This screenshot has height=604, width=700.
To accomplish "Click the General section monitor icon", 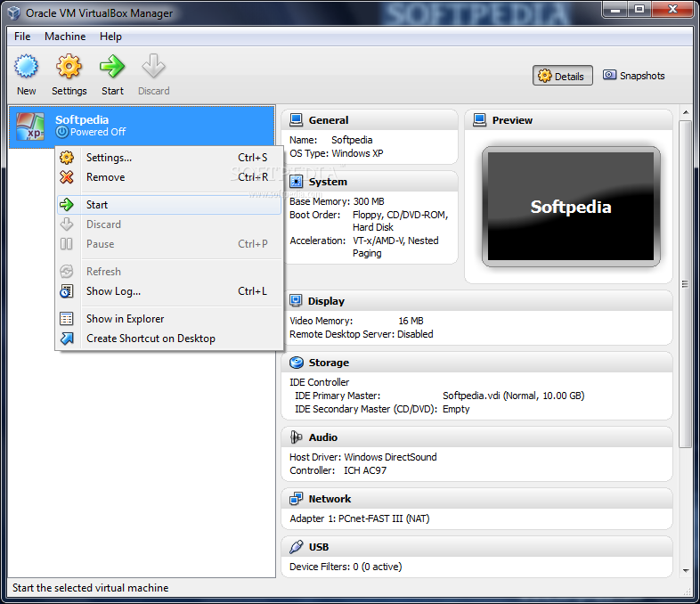I will pyautogui.click(x=296, y=120).
